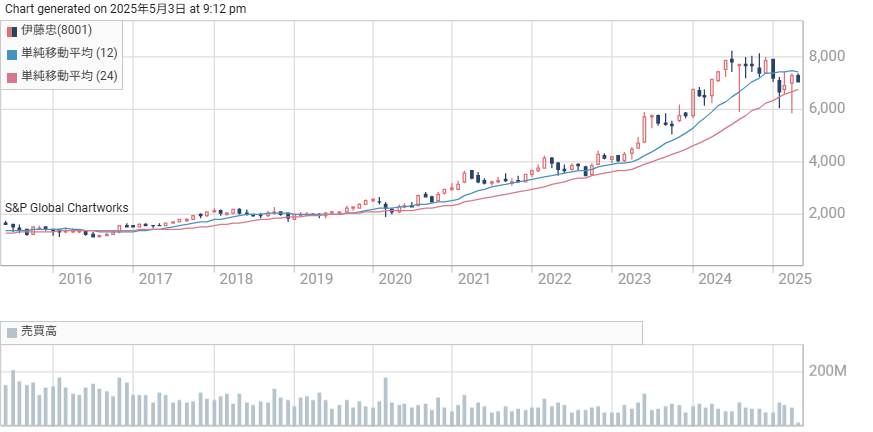
Task: Click the 2,000 price axis label
Action: click(826, 213)
